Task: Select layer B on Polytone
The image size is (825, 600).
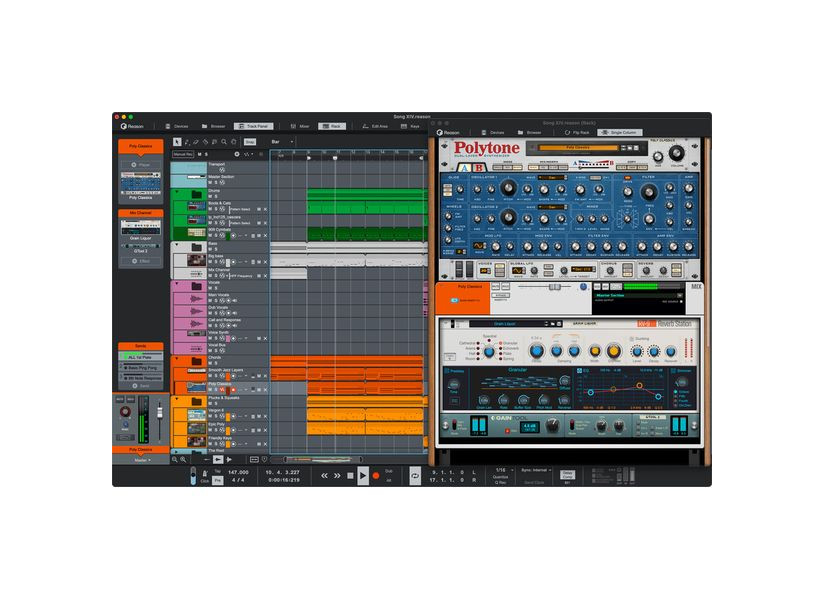Action: (x=478, y=168)
